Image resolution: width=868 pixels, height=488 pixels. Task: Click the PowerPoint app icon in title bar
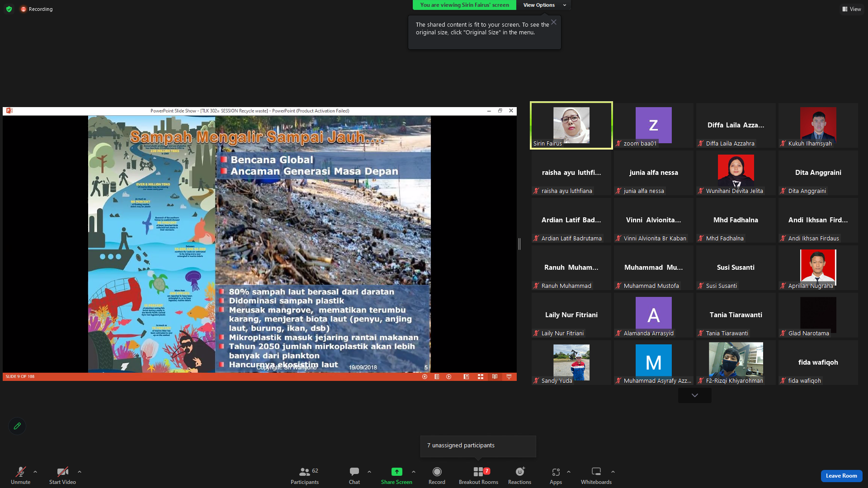(9, 111)
